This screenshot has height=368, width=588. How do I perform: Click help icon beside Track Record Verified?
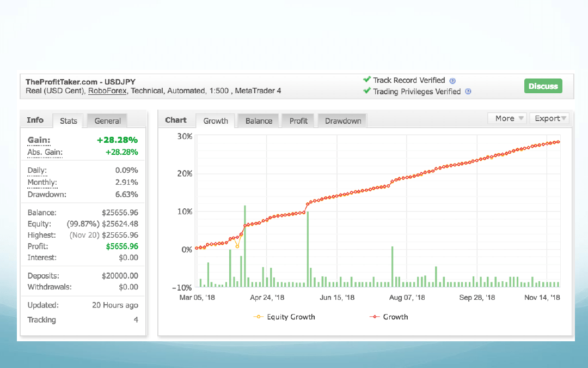pyautogui.click(x=453, y=81)
